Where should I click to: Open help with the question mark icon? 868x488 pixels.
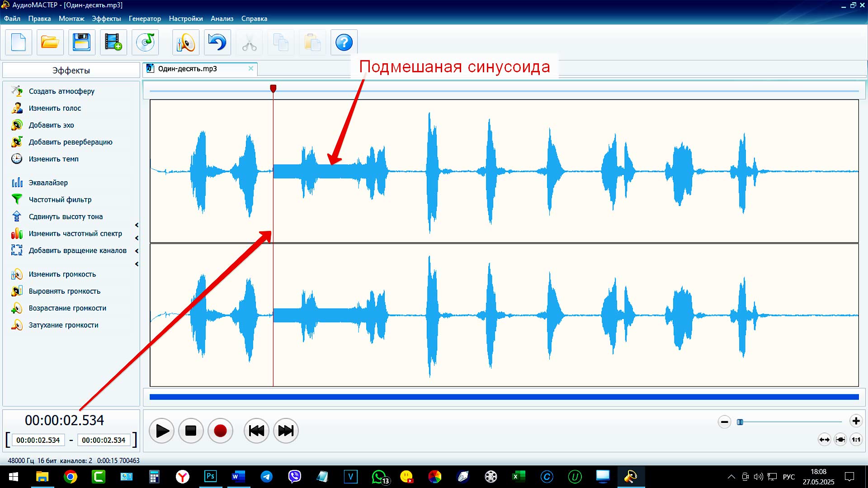click(x=344, y=42)
